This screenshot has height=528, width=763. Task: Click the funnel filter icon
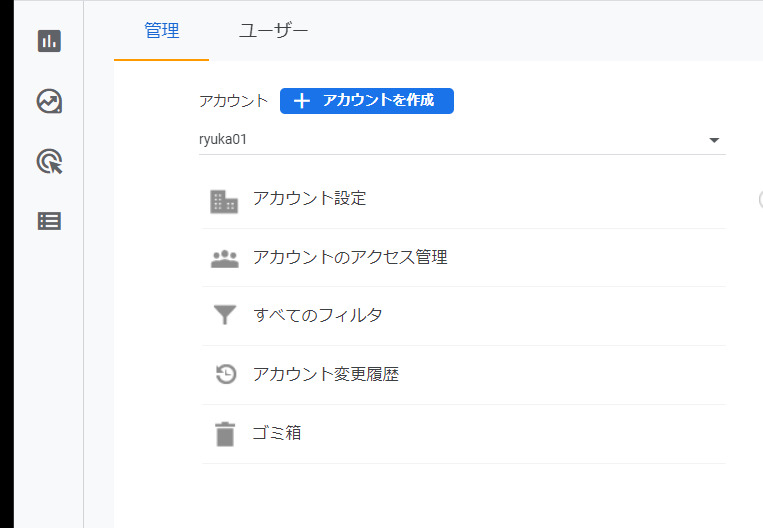225,315
